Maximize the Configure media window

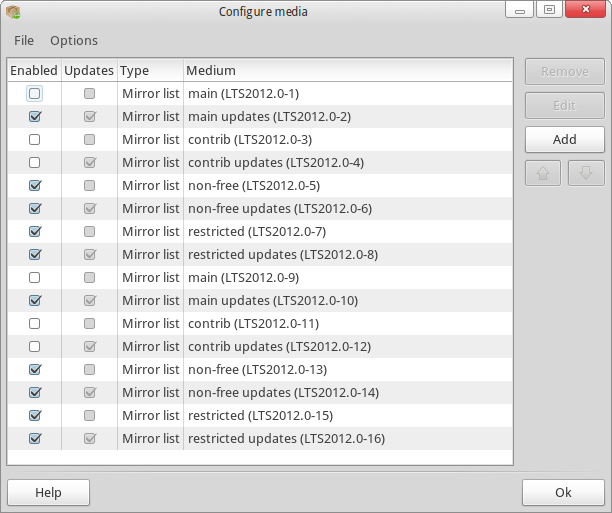[x=548, y=11]
